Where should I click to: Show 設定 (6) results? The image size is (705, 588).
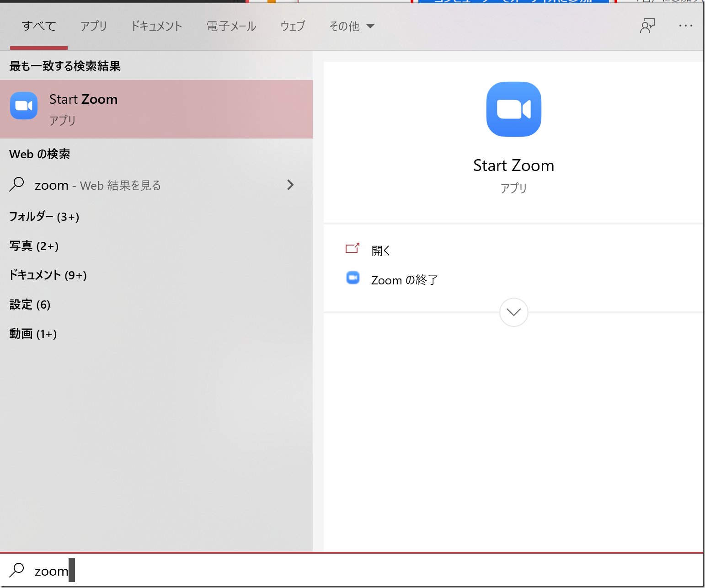point(30,305)
